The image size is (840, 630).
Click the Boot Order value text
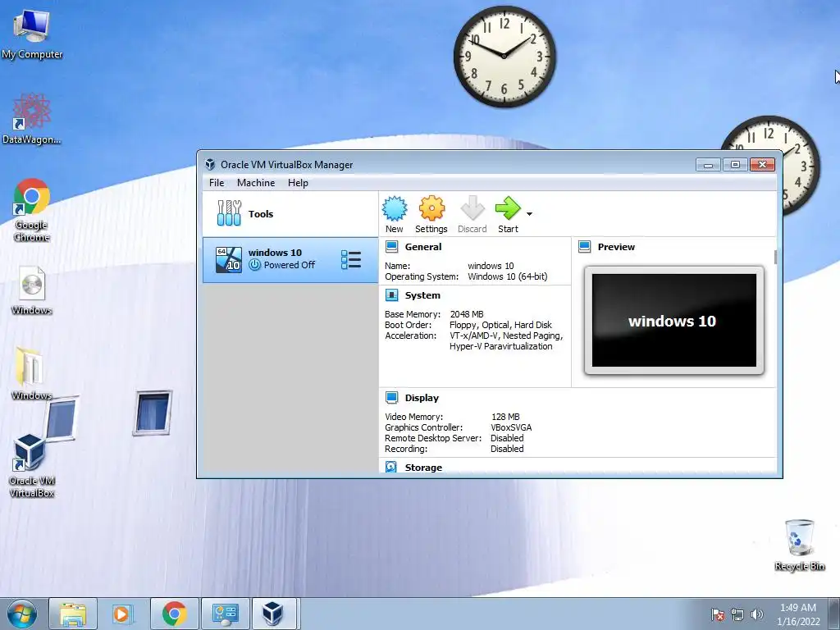point(500,325)
